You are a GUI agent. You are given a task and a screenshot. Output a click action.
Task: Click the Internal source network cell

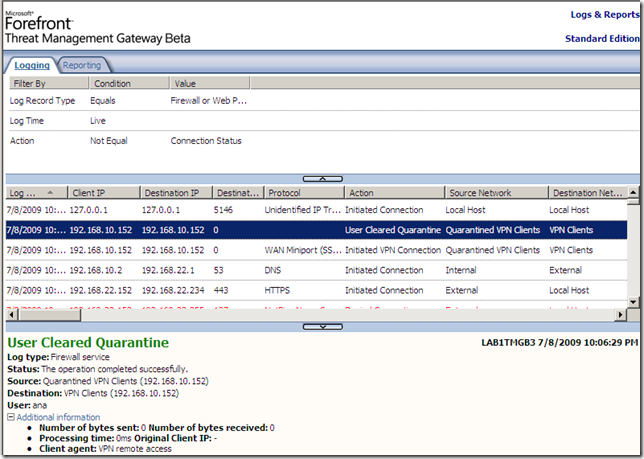(461, 270)
